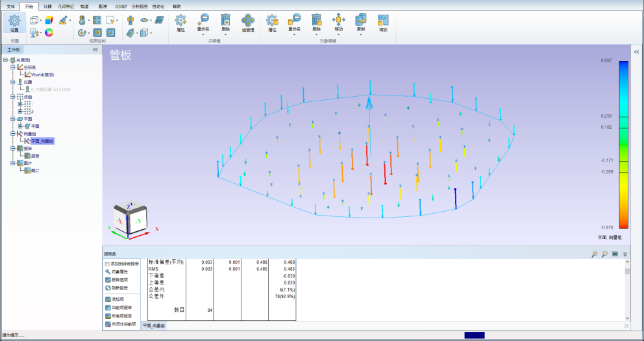The image size is (644, 341).
Task: Click the deviation color scale bar
Action: [x=623, y=144]
